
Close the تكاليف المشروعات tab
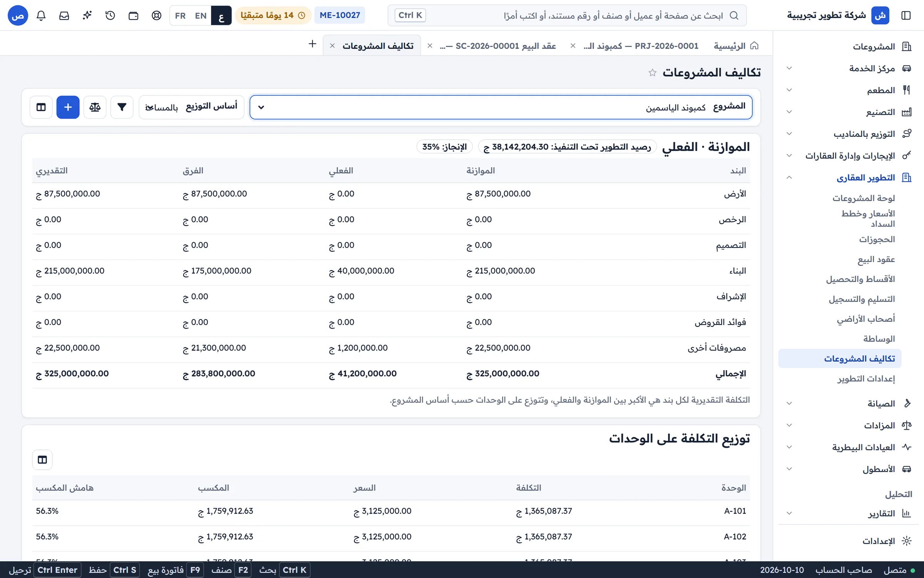(332, 46)
